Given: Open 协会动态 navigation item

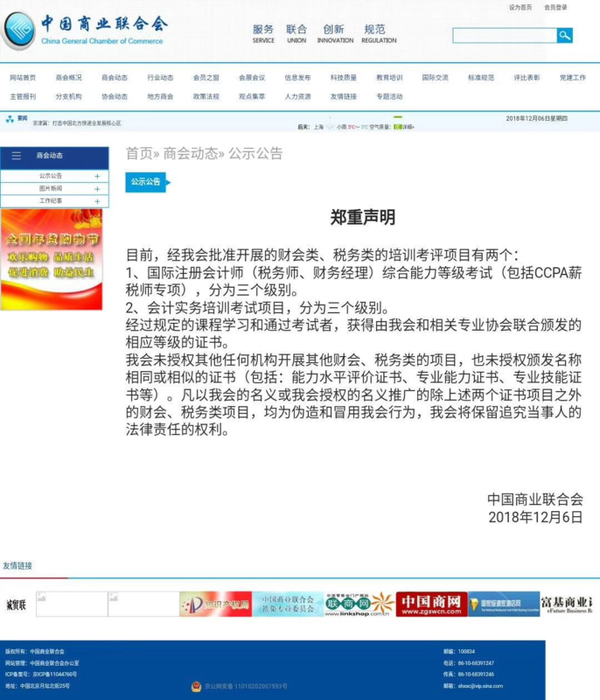Looking at the screenshot, I should coord(115,96).
